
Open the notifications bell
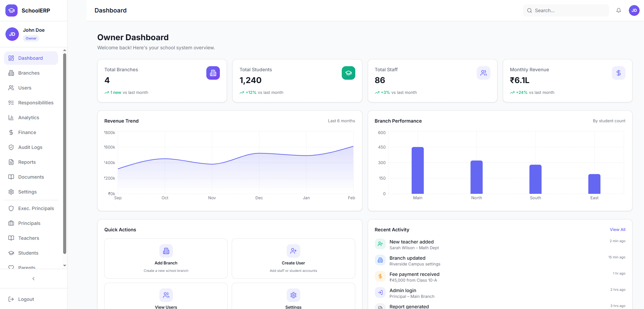[x=619, y=10]
